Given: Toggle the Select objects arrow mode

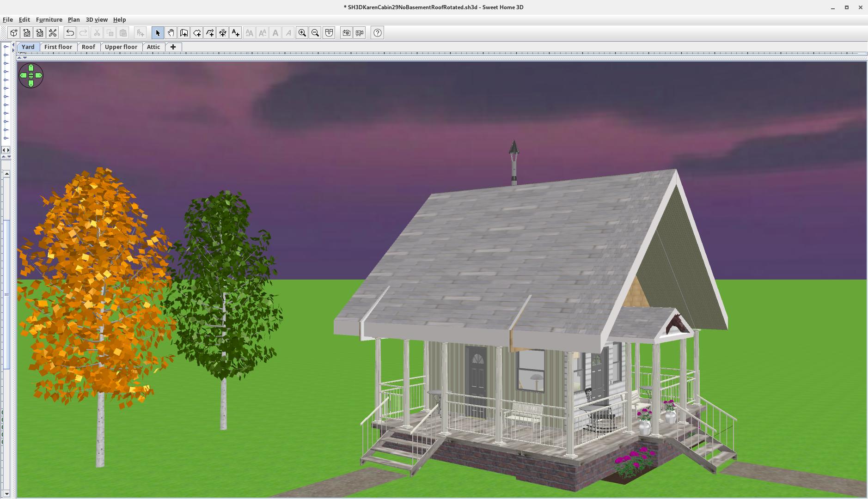Looking at the screenshot, I should 158,33.
